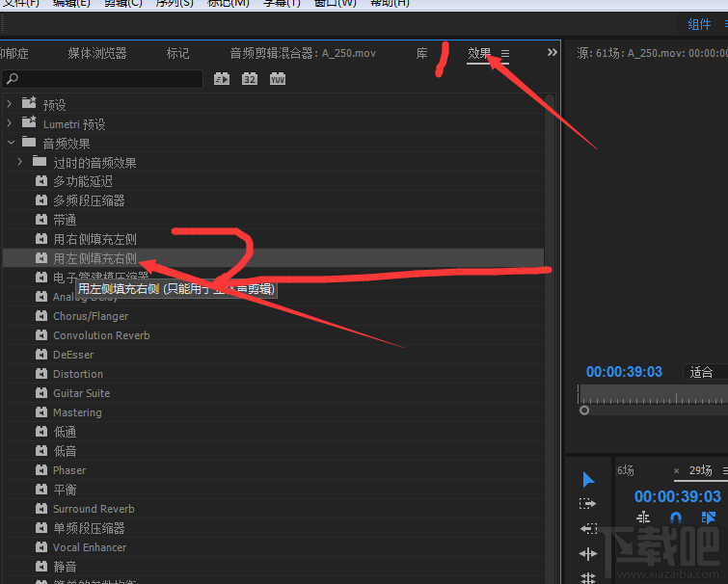Choose the Track Select Forward tool
Viewport: 728px width, 584px height.
(x=587, y=504)
